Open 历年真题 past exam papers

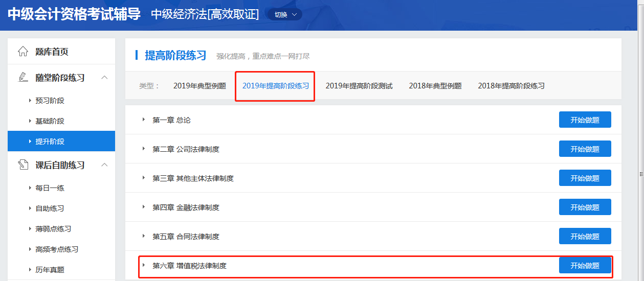pyautogui.click(x=50, y=270)
